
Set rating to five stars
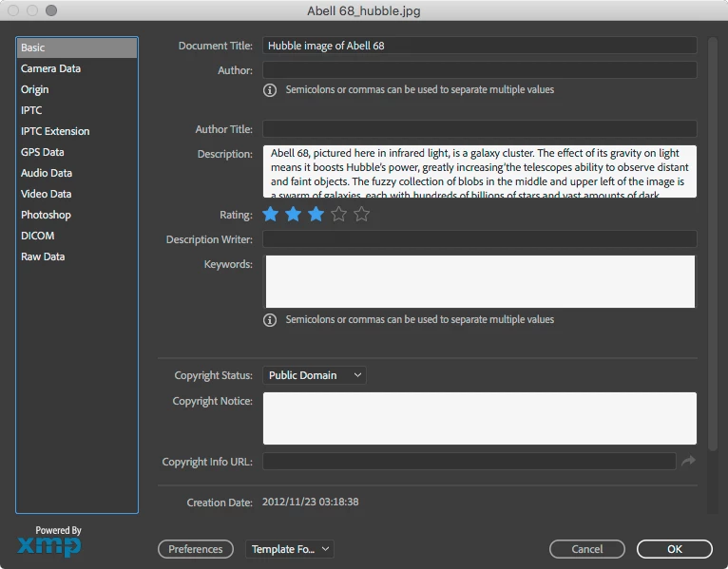tap(362, 215)
